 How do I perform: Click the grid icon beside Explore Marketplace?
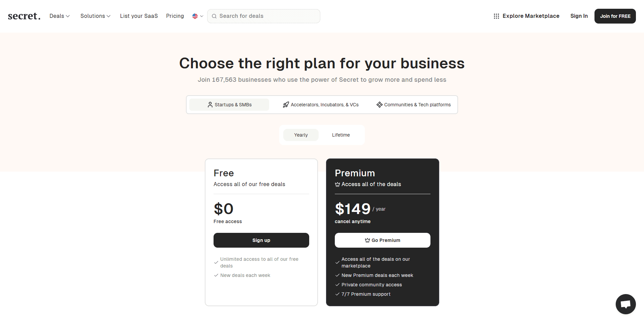click(x=496, y=16)
